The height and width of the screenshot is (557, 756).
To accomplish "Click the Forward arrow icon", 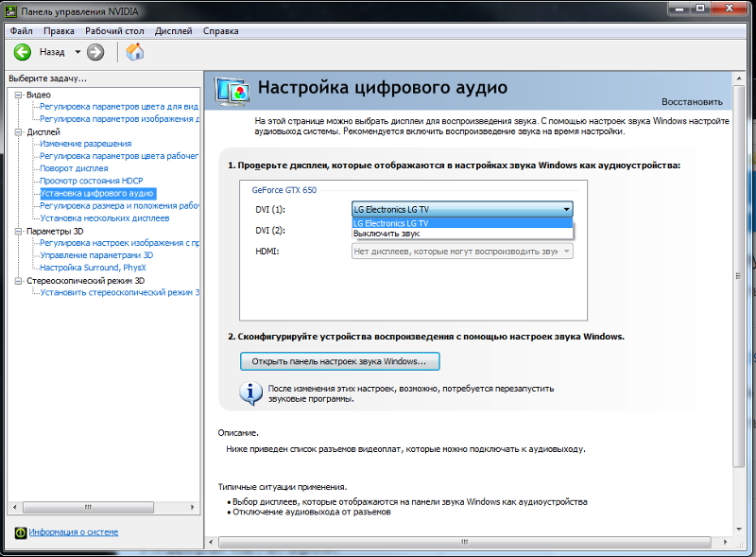I will tap(95, 52).
